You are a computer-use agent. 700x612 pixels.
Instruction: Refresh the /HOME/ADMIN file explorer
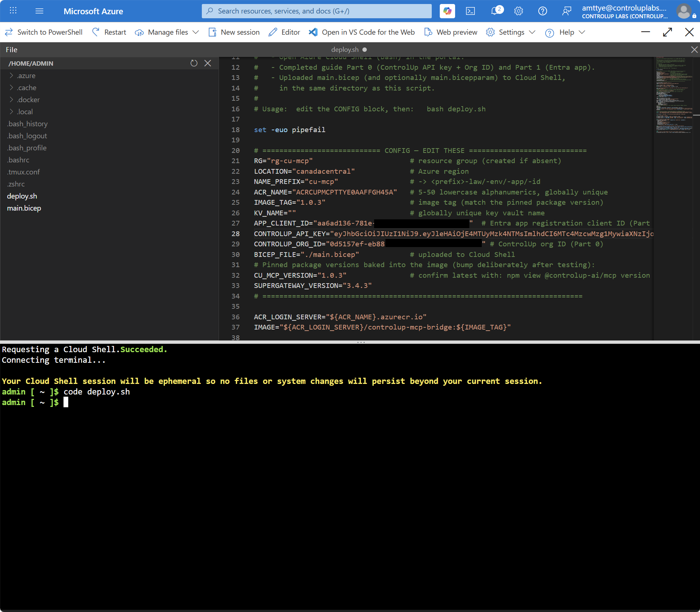194,63
